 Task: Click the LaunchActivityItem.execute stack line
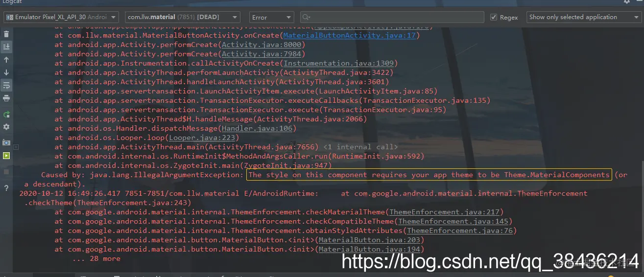point(246,91)
